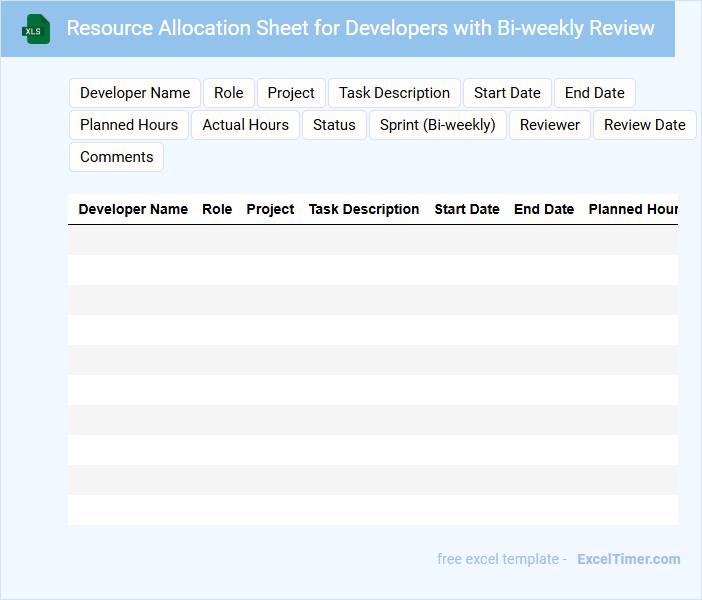
Task: Click the Task Description column header
Action: (364, 209)
